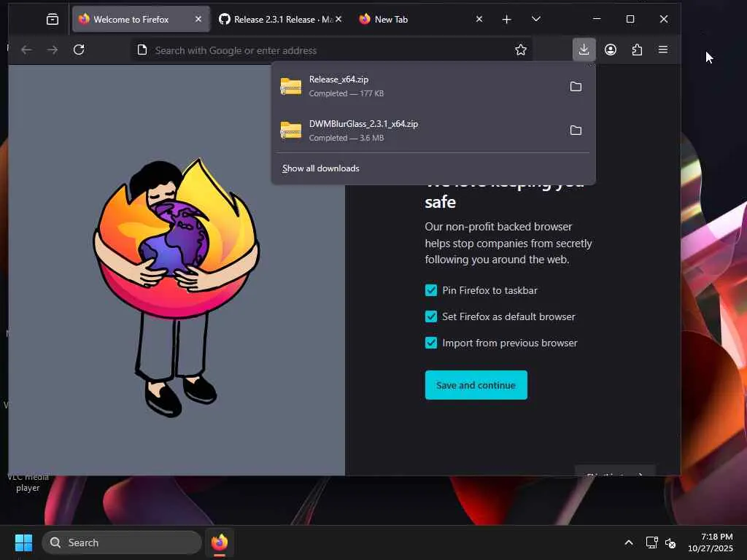Switch to the Release 2.3.1 GitHub tab
This screenshot has width=747, height=560.
point(280,19)
